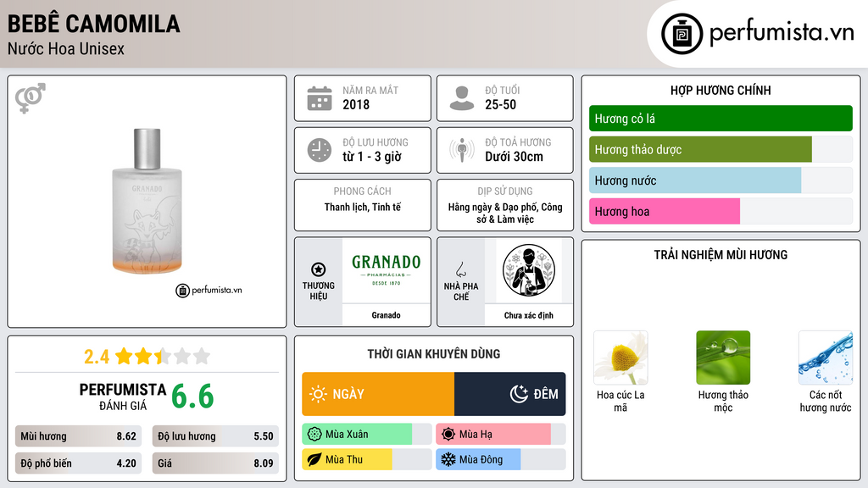The height and width of the screenshot is (488, 868).
Task: Click the projection value Dưới 30cm
Action: click(x=514, y=157)
